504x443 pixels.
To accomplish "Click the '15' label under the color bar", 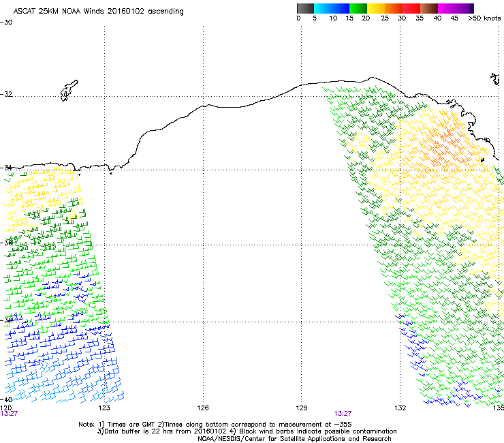I will (349, 18).
